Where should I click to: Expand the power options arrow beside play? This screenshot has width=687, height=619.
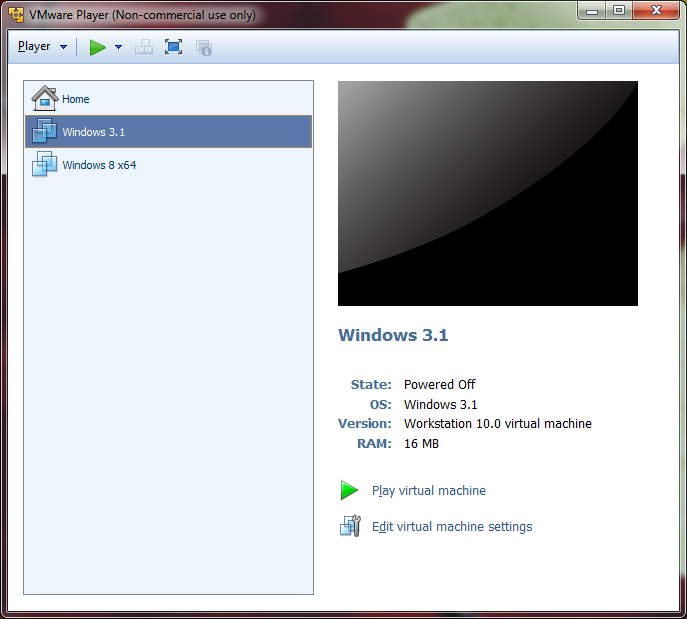[118, 47]
